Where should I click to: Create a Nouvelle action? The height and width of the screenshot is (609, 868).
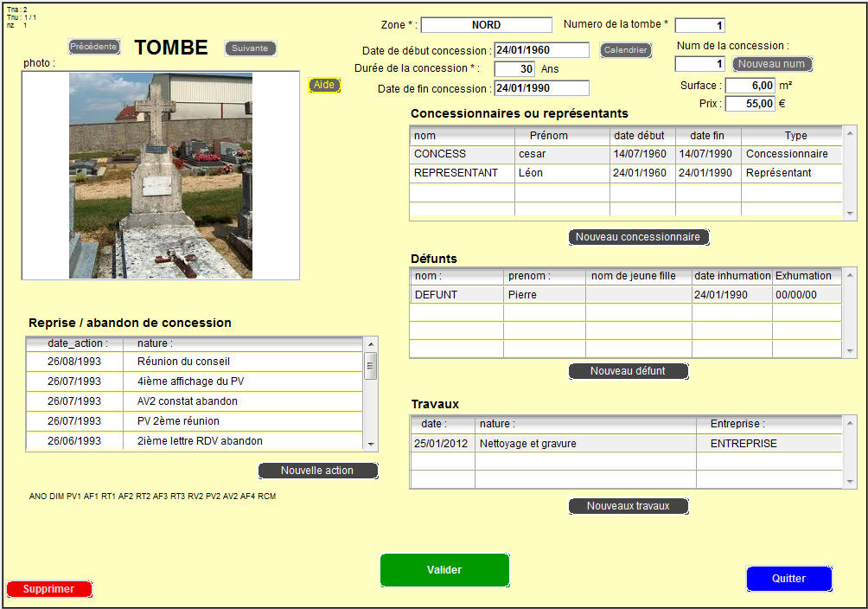pos(317,471)
